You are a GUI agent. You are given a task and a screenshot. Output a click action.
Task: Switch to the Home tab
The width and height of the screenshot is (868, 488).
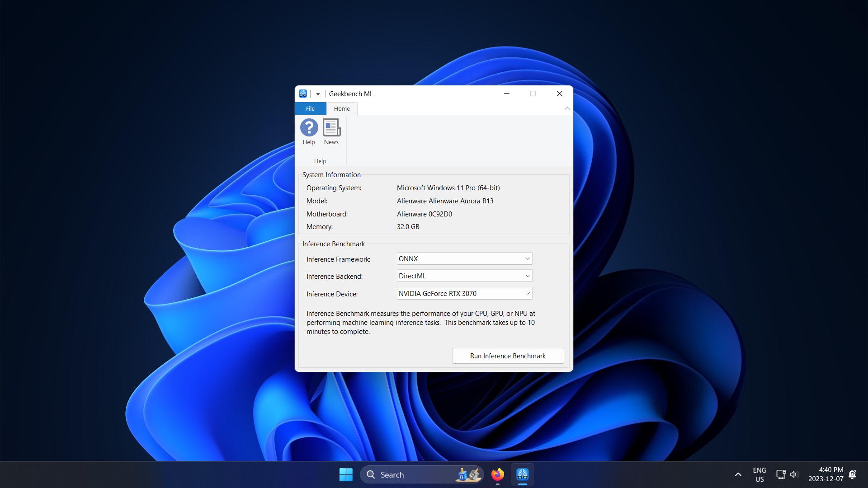click(342, 108)
